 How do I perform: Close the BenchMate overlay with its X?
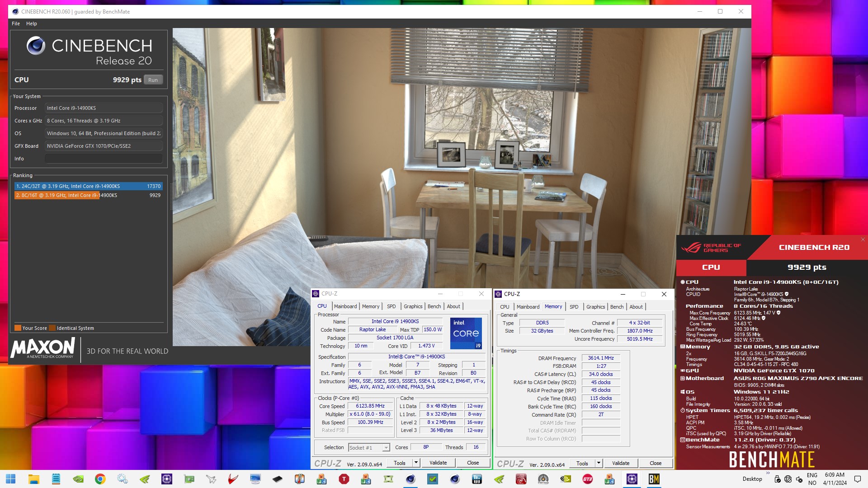tap(863, 239)
